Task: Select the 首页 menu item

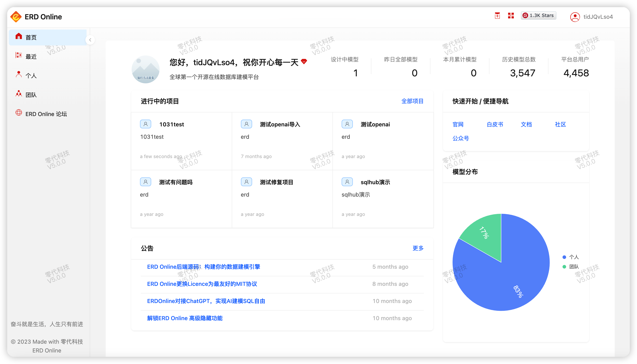Action: [x=48, y=37]
